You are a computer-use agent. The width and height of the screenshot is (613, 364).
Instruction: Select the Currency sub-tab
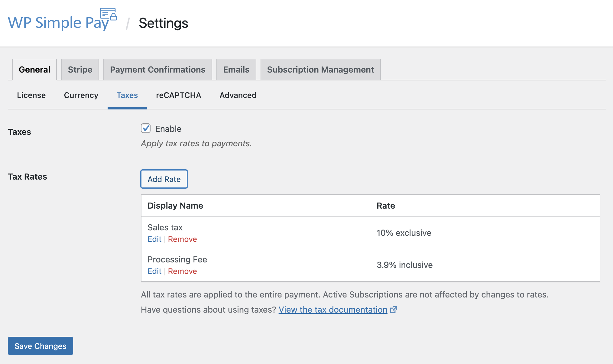[x=81, y=95]
